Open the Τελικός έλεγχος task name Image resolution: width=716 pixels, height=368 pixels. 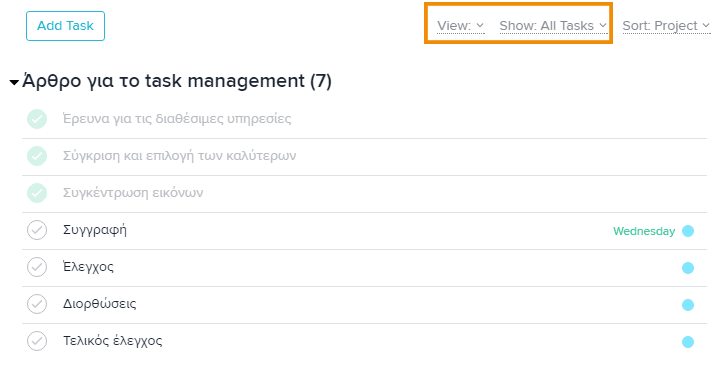(113, 341)
